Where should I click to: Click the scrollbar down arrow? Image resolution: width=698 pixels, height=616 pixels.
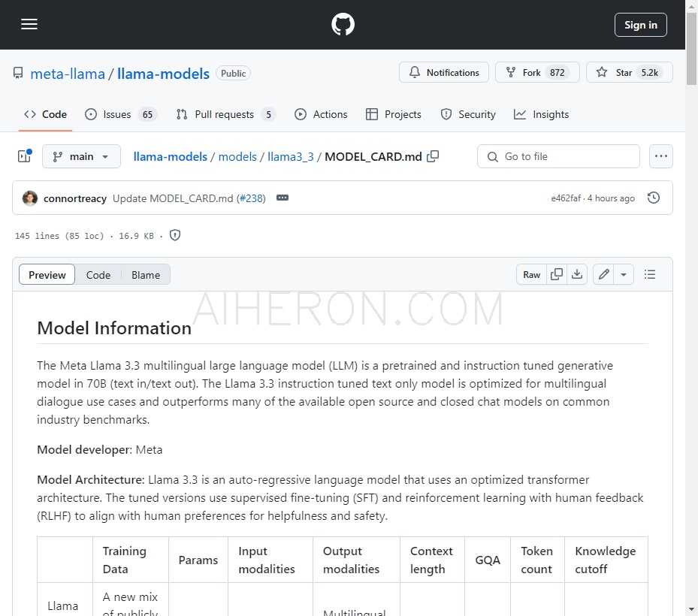[x=691, y=609]
